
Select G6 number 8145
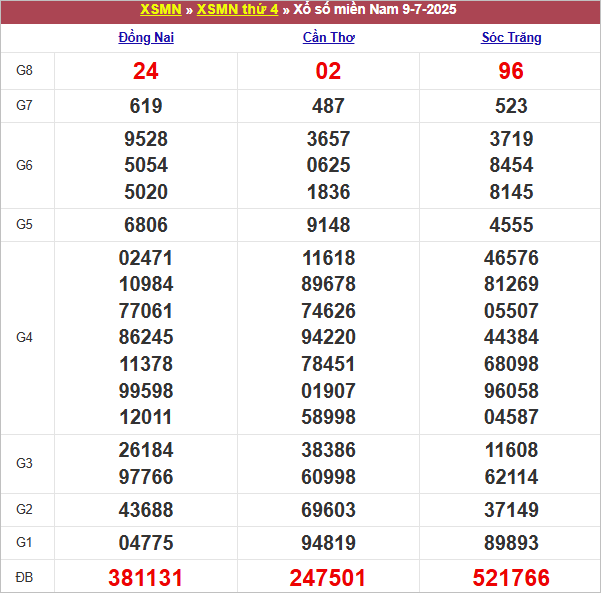pyautogui.click(x=511, y=192)
